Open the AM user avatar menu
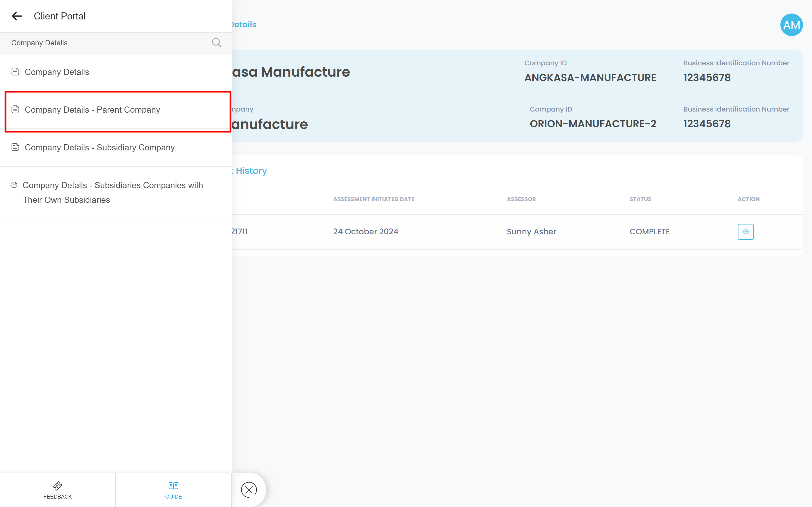Viewport: 812px width, 507px height. click(x=791, y=25)
